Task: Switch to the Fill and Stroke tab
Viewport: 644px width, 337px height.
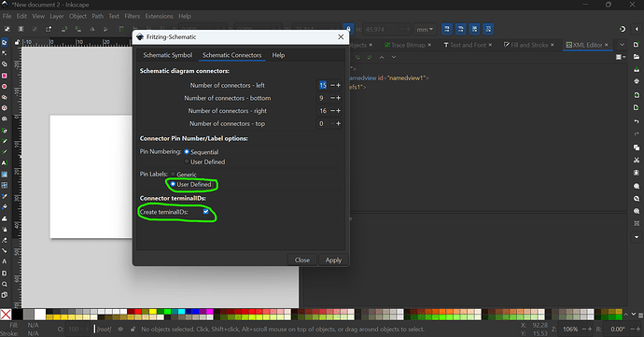Action: [x=529, y=45]
